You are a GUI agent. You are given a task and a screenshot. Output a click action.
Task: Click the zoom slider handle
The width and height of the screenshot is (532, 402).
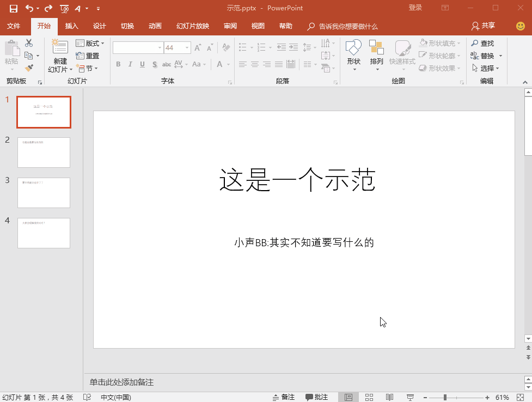tap(445, 397)
